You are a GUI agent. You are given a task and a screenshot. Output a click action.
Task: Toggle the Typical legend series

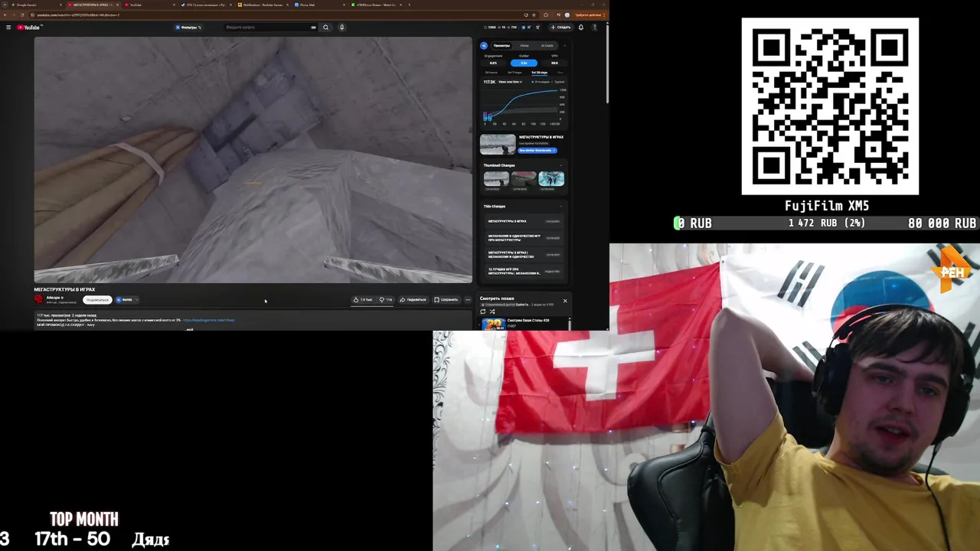pos(559,82)
